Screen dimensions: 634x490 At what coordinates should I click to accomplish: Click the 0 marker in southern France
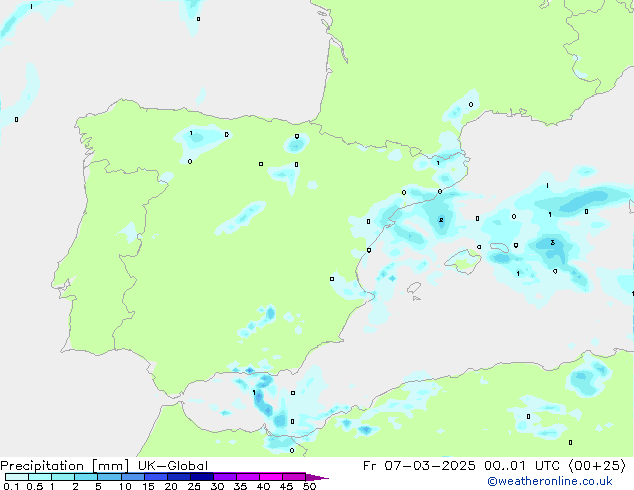click(471, 104)
